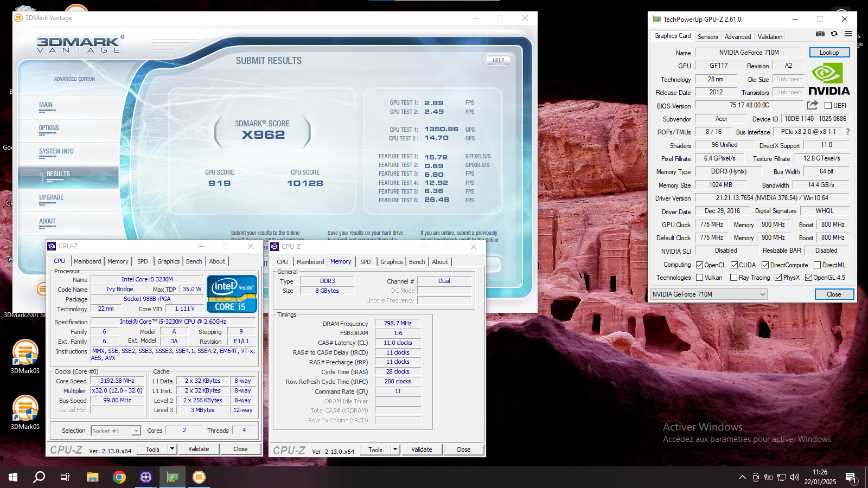
Task: Select the 3DMark03 desktop icon
Action: coord(25,356)
